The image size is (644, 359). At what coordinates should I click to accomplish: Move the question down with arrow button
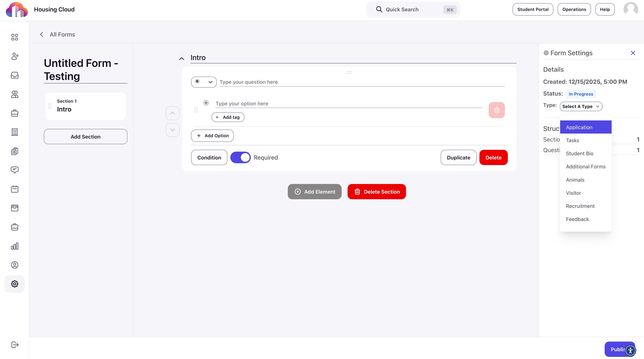[x=173, y=130]
